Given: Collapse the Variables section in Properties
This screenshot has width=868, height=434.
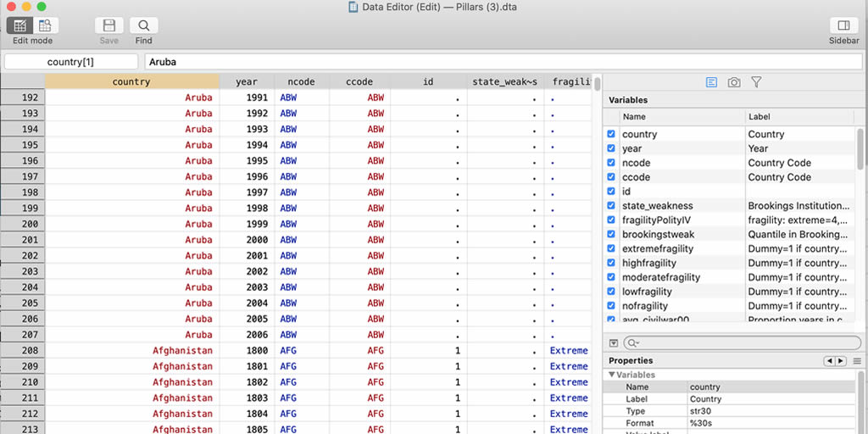Looking at the screenshot, I should tap(612, 375).
